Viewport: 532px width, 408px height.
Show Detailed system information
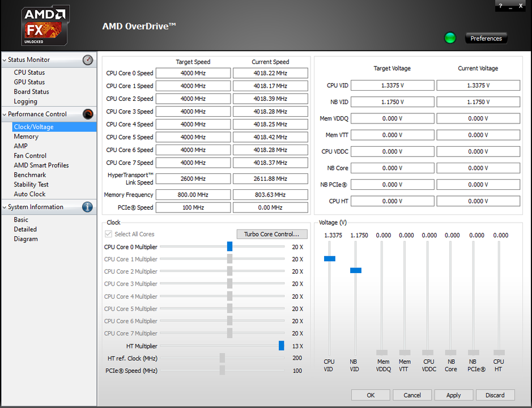coord(25,229)
